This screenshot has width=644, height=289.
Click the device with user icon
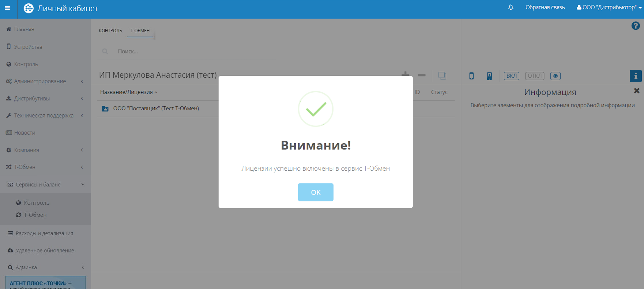489,76
